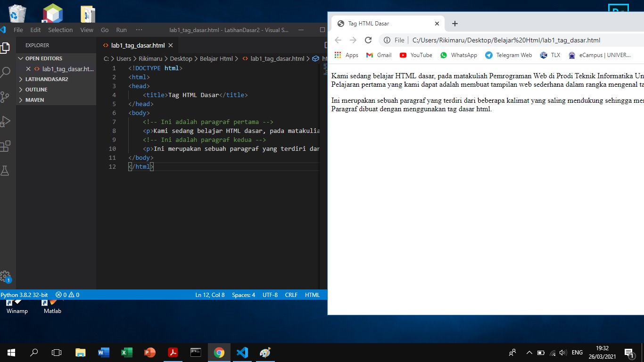Open VS Code settings via the gear icon
This screenshot has width=644, height=362.
pyautogui.click(x=5, y=276)
